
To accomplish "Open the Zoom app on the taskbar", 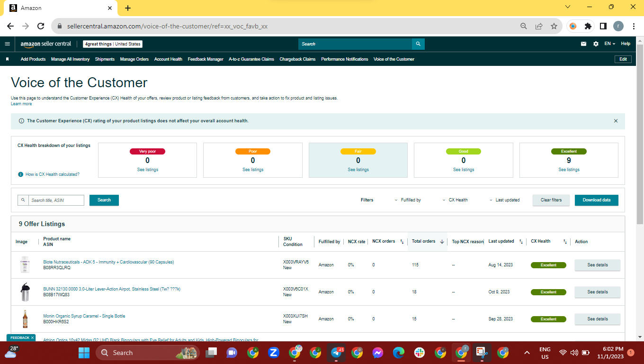I will click(x=273, y=353).
